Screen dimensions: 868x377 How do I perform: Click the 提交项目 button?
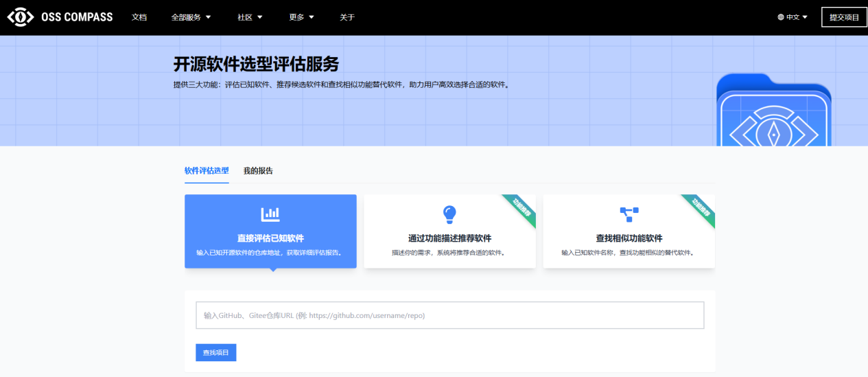click(844, 17)
